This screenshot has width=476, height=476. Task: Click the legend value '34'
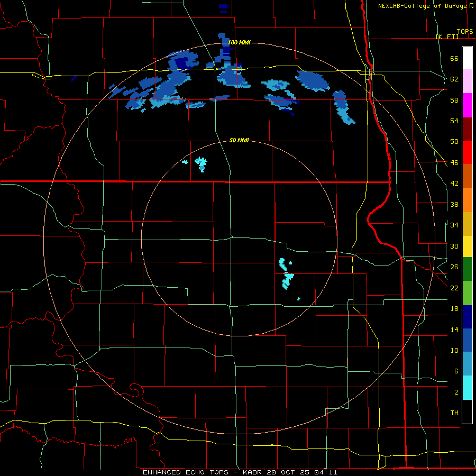pyautogui.click(x=454, y=225)
